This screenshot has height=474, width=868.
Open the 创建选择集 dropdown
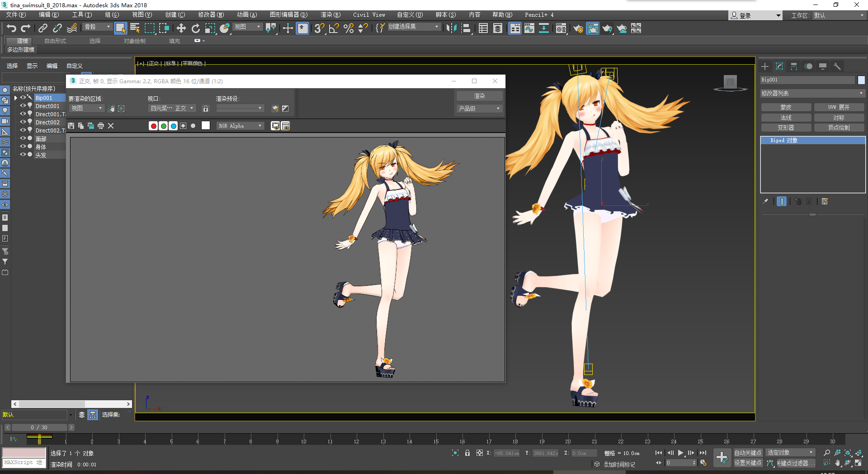pos(414,27)
